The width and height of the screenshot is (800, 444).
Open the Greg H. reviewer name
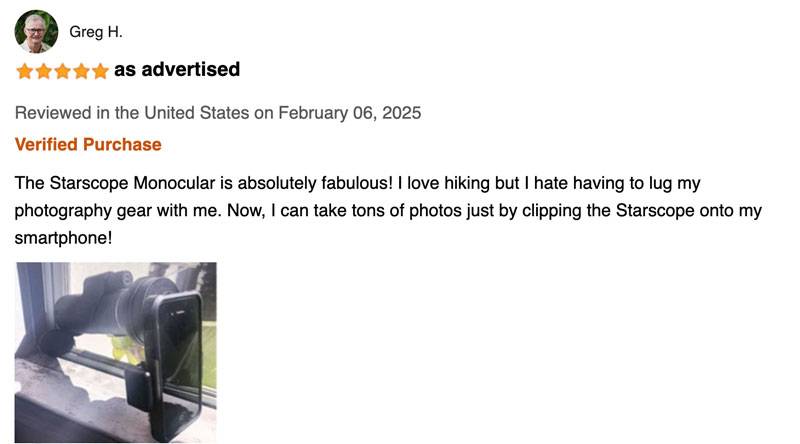[96, 32]
